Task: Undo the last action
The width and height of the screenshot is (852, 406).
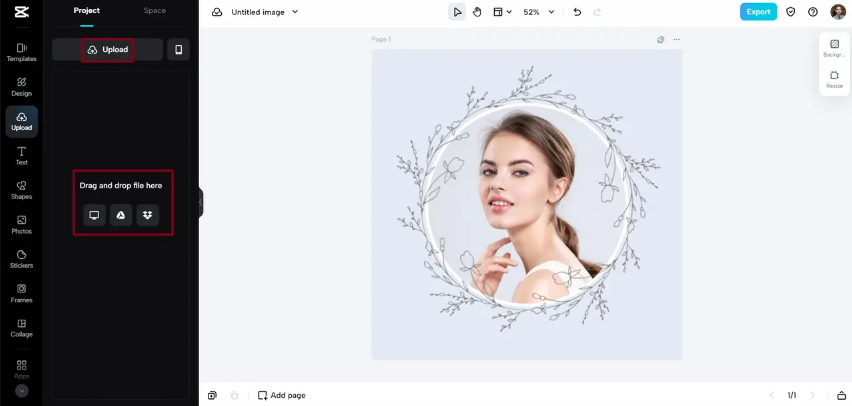Action: coord(577,12)
